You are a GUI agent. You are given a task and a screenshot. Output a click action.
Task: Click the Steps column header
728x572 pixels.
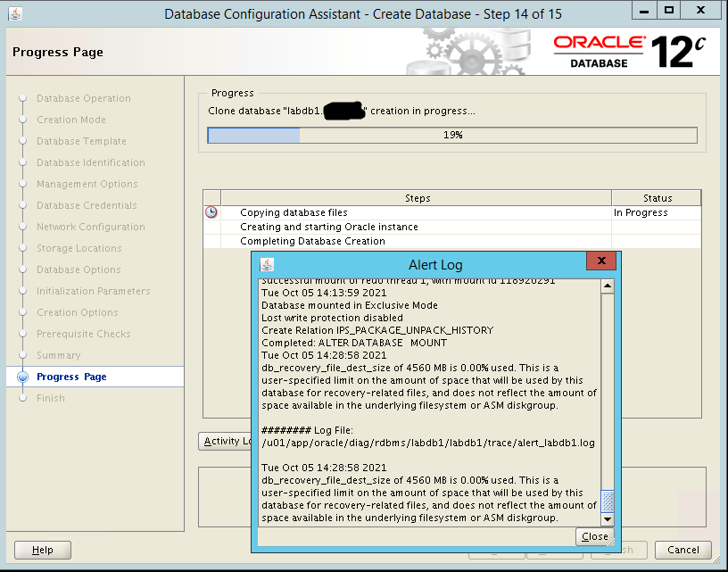coord(417,198)
